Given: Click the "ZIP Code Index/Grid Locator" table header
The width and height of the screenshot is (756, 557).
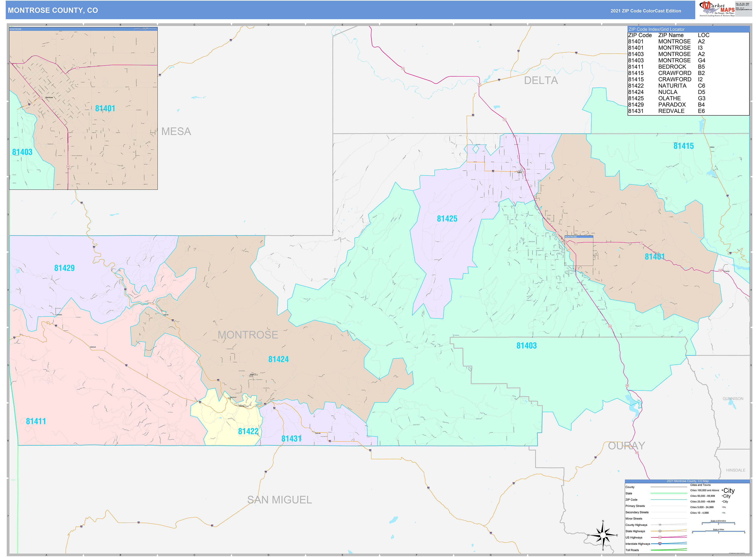Looking at the screenshot, I should pos(688,29).
